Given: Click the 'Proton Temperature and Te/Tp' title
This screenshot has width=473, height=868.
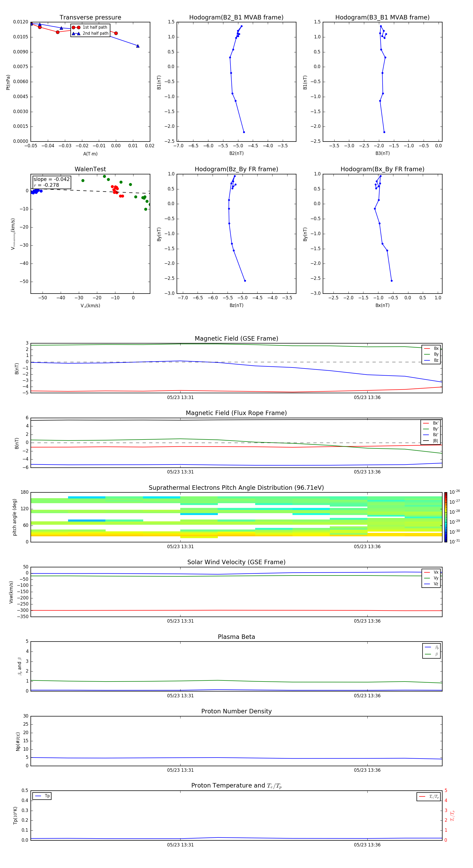Looking at the screenshot, I should tap(236, 786).
